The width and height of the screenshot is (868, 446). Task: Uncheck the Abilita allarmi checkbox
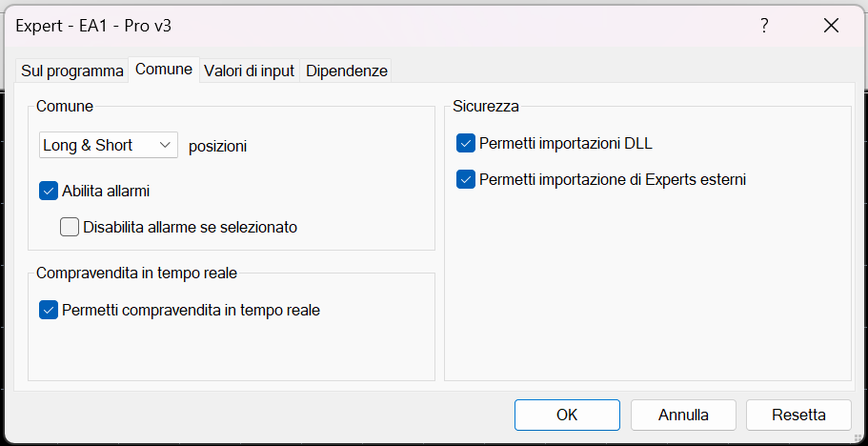pyautogui.click(x=50, y=191)
